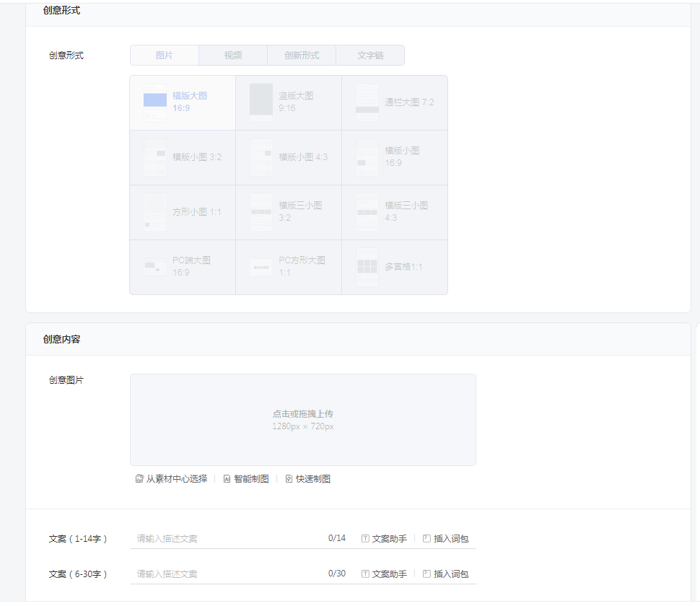Switch to the 图片 tab

pos(165,56)
